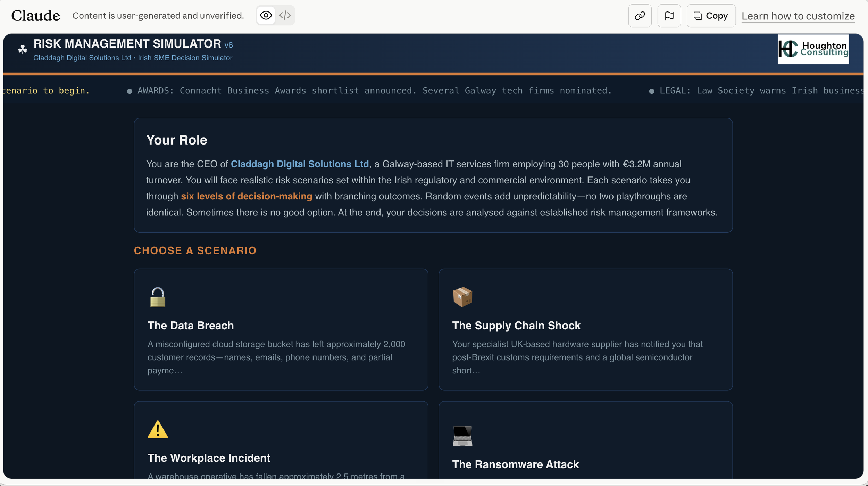Copy the artifact link with chain icon
868x486 pixels.
pyautogui.click(x=640, y=16)
